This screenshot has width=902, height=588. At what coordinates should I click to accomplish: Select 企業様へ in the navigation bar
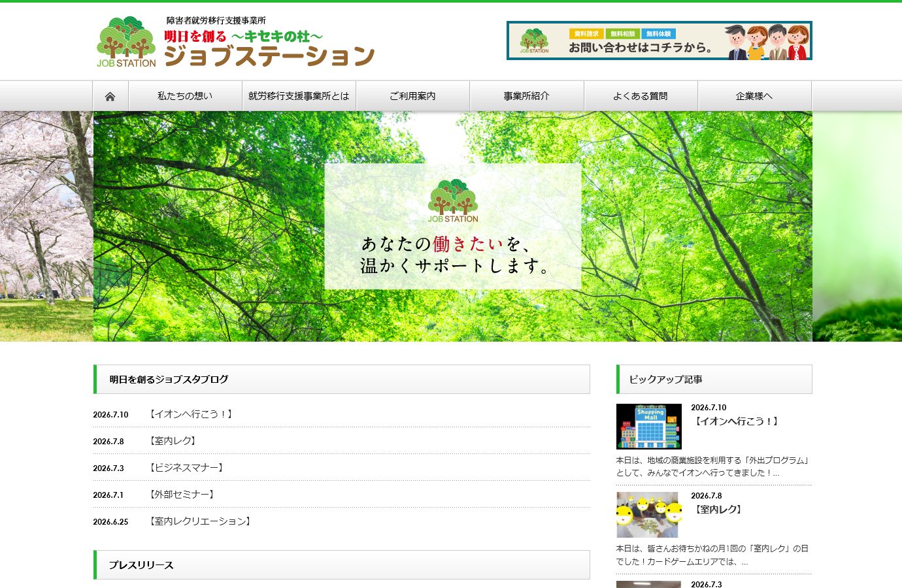click(754, 96)
